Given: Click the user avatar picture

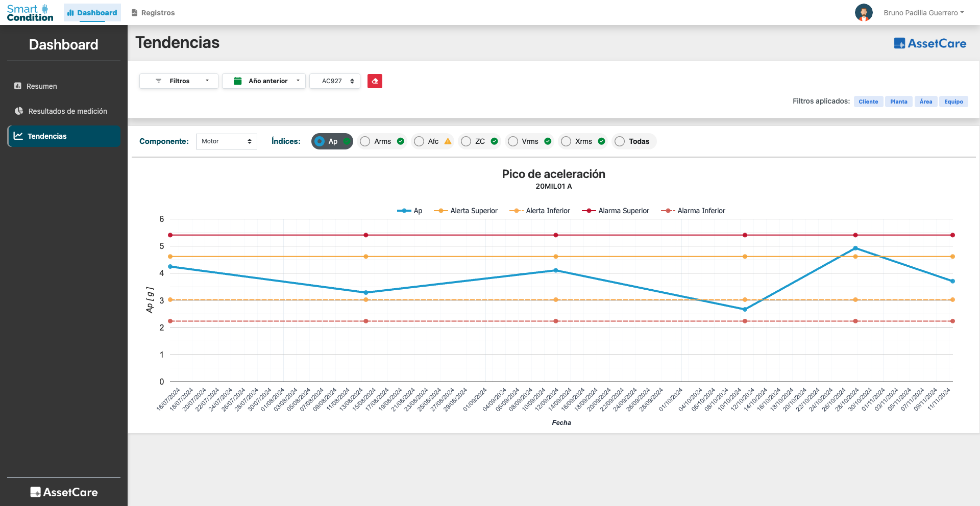Looking at the screenshot, I should pyautogui.click(x=864, y=13).
